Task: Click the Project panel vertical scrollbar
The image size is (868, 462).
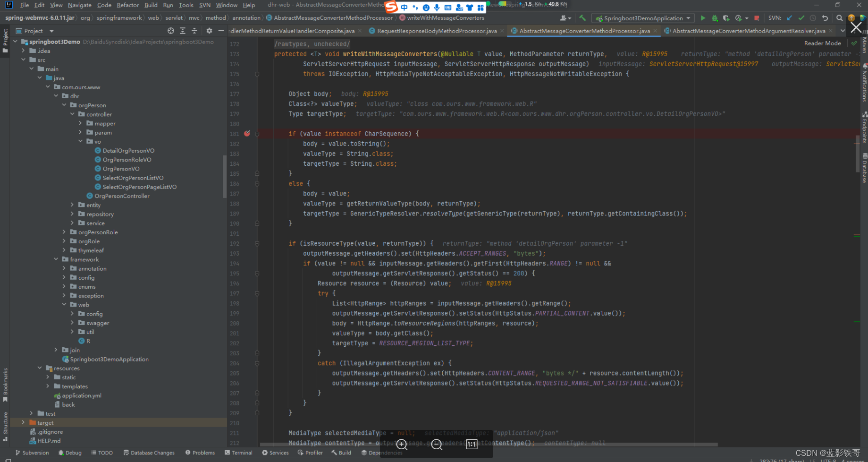Action: tap(224, 176)
